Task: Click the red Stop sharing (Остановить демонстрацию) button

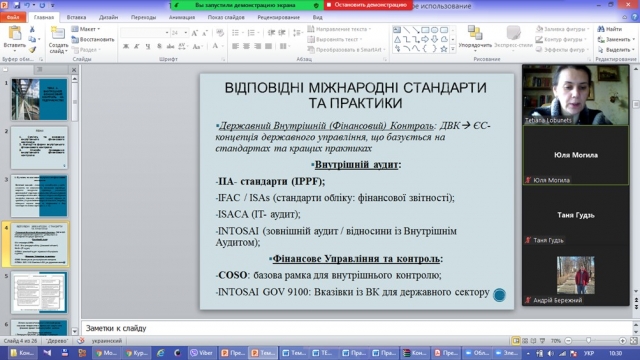Action: (x=368, y=5)
